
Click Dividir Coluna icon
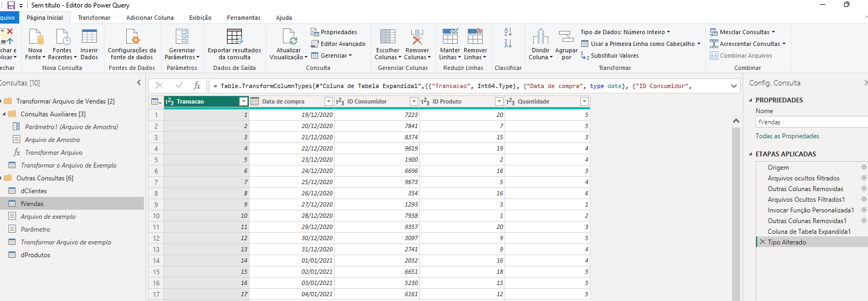541,37
